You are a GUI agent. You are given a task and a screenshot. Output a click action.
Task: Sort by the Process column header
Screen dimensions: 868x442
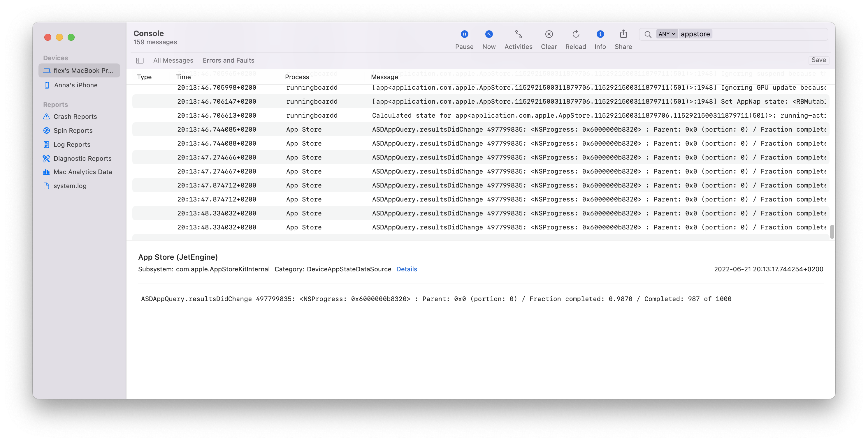pyautogui.click(x=296, y=77)
